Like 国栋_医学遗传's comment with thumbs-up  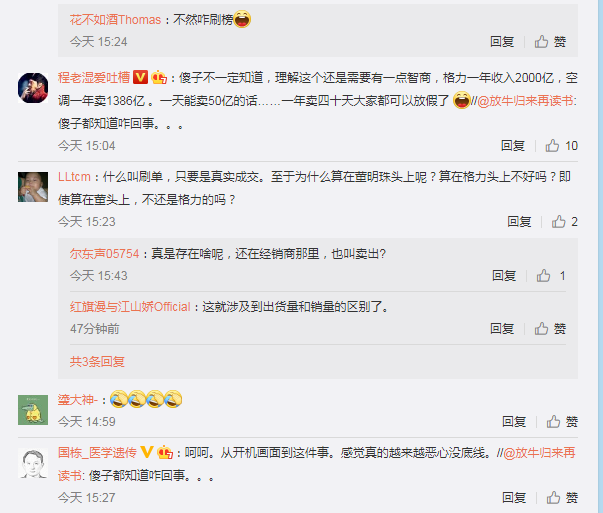(562, 498)
